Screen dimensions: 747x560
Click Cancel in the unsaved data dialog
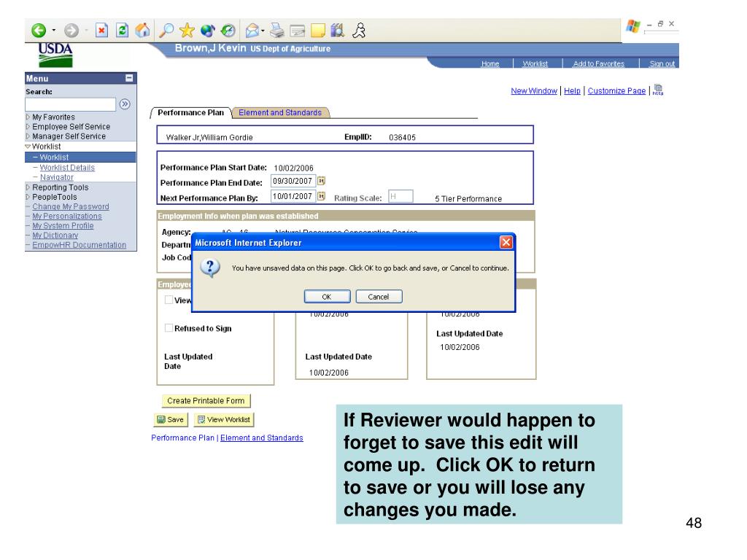point(379,296)
